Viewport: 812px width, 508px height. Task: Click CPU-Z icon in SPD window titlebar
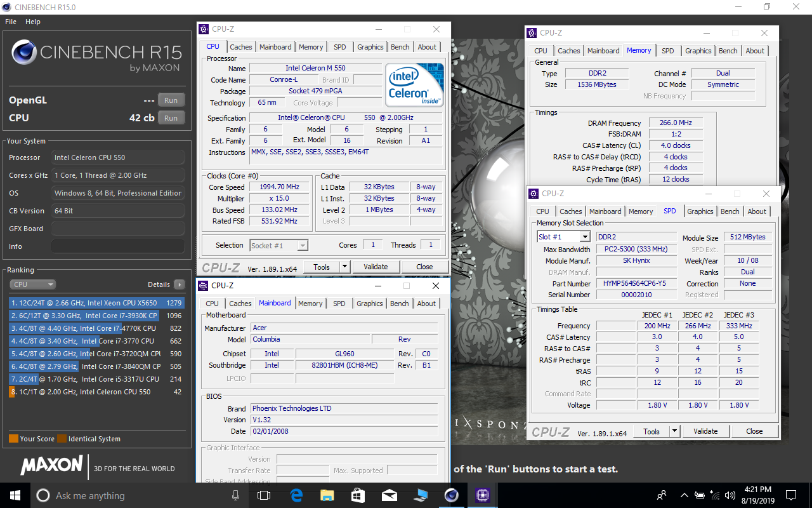(533, 194)
